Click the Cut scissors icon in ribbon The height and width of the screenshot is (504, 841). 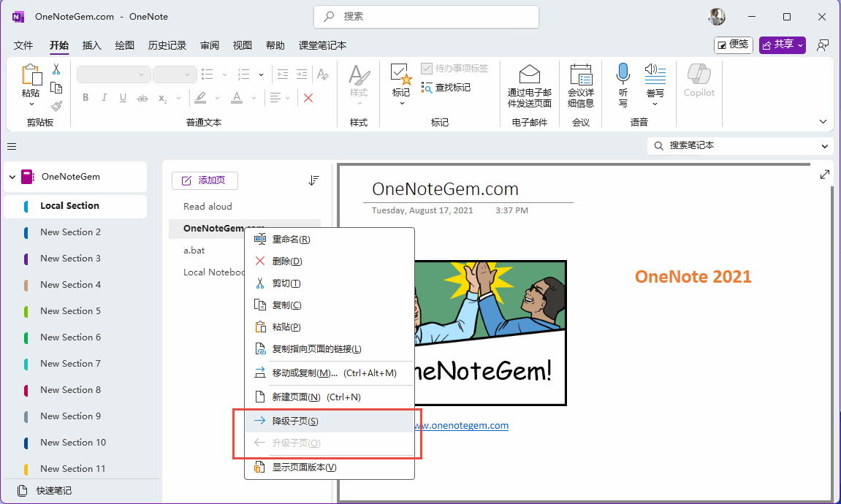pos(56,70)
